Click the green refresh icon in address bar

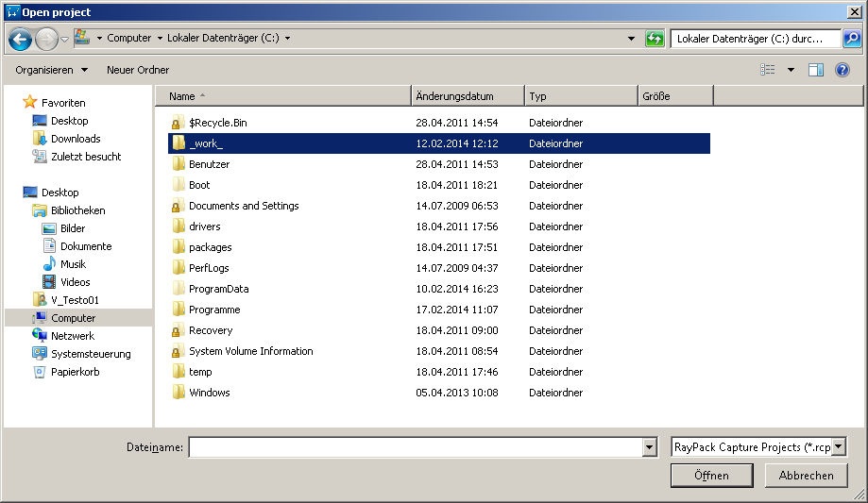[655, 39]
